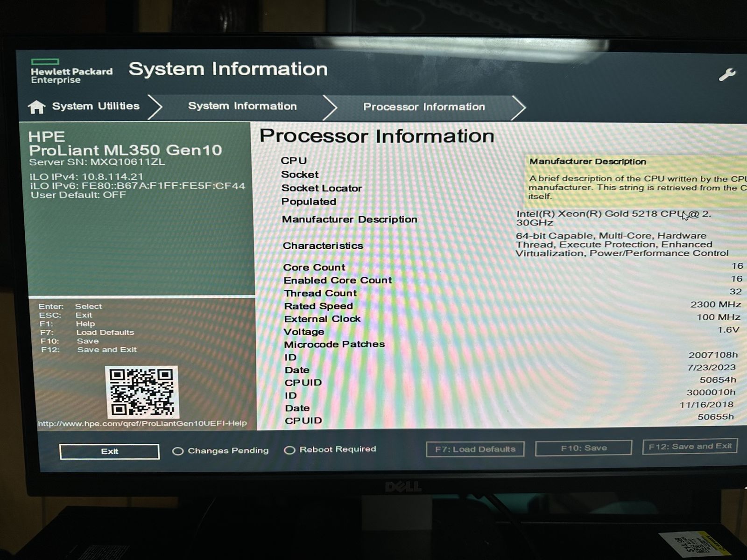This screenshot has width=747, height=560.
Task: Open the ProLiantGen10UEFI-Help link
Action: pos(142,424)
